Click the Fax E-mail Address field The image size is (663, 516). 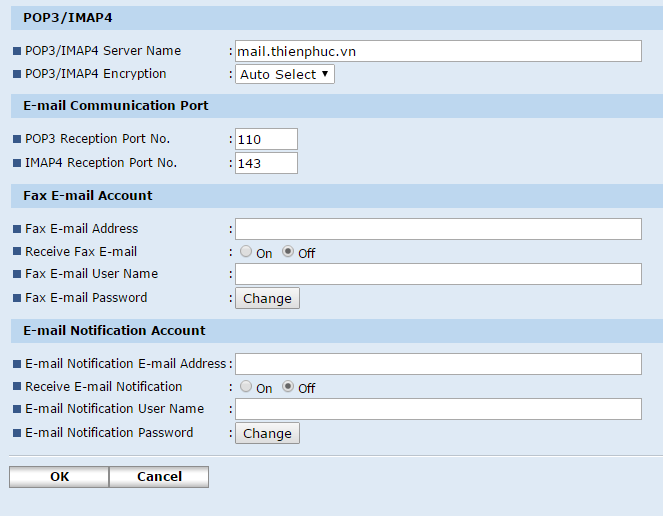pyautogui.click(x=437, y=229)
